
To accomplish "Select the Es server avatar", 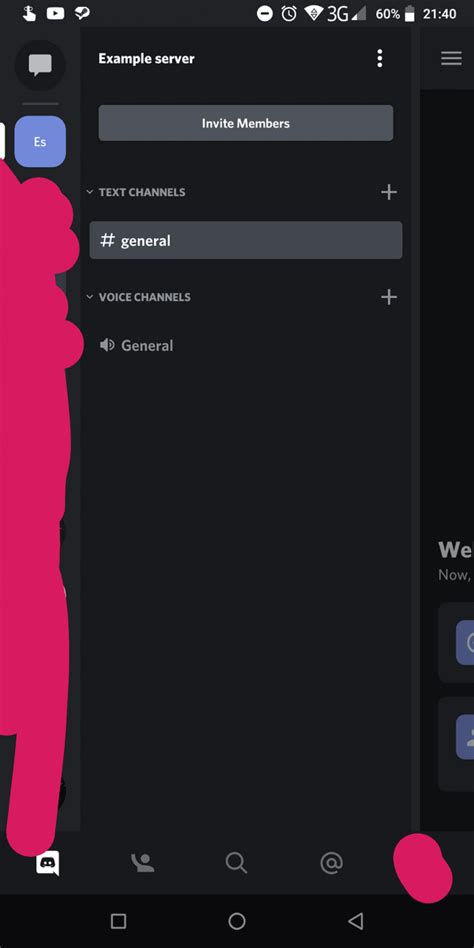I will [40, 141].
